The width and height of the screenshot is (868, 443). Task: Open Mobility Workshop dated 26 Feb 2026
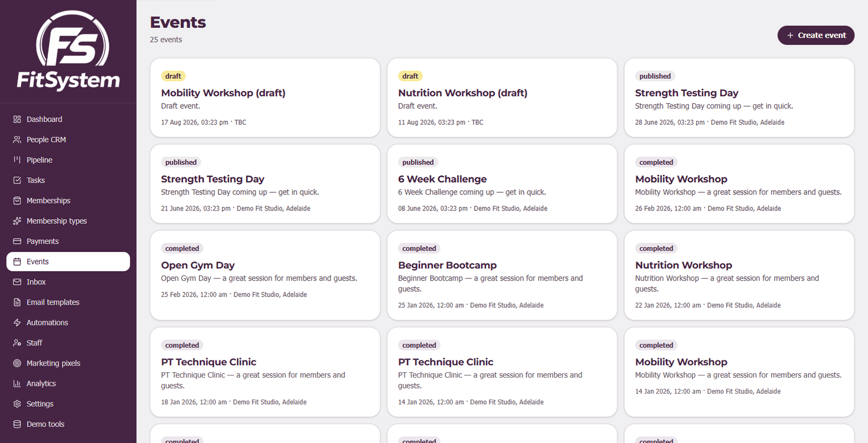point(739,184)
